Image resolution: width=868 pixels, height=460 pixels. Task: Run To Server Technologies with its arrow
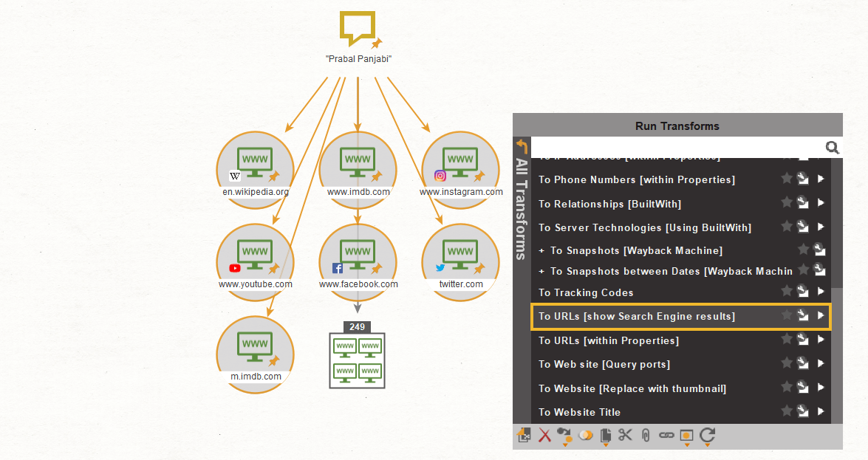[x=821, y=227]
